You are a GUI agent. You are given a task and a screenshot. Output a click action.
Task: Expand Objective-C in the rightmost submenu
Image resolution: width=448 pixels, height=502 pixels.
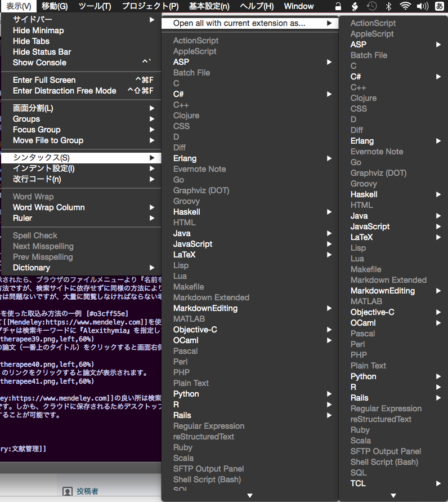tap(393, 312)
